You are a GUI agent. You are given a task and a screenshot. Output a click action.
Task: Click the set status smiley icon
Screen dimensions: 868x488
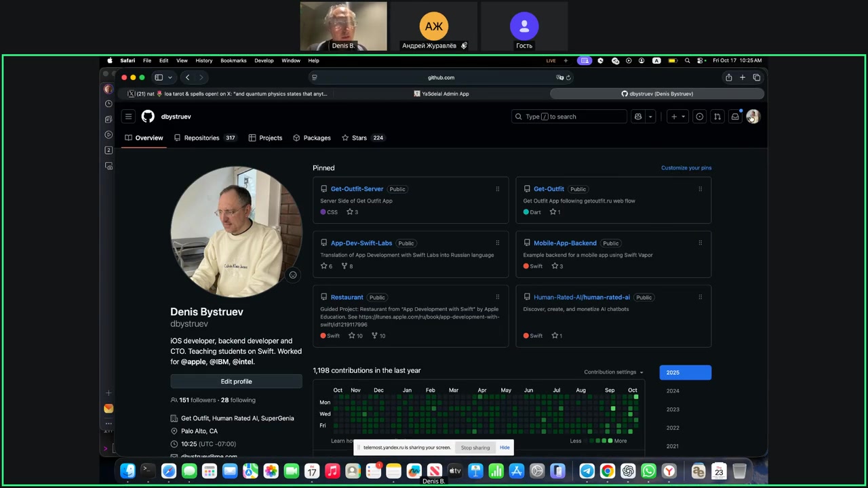coord(293,274)
